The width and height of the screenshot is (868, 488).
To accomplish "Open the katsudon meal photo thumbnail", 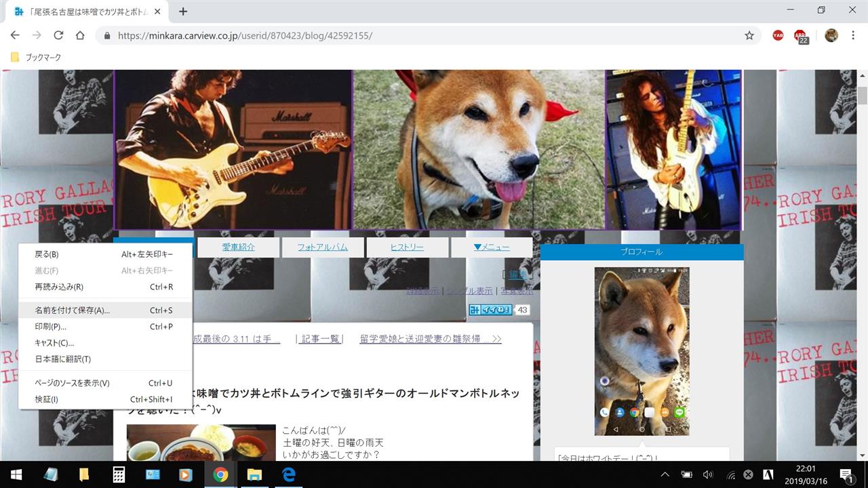I will click(201, 443).
